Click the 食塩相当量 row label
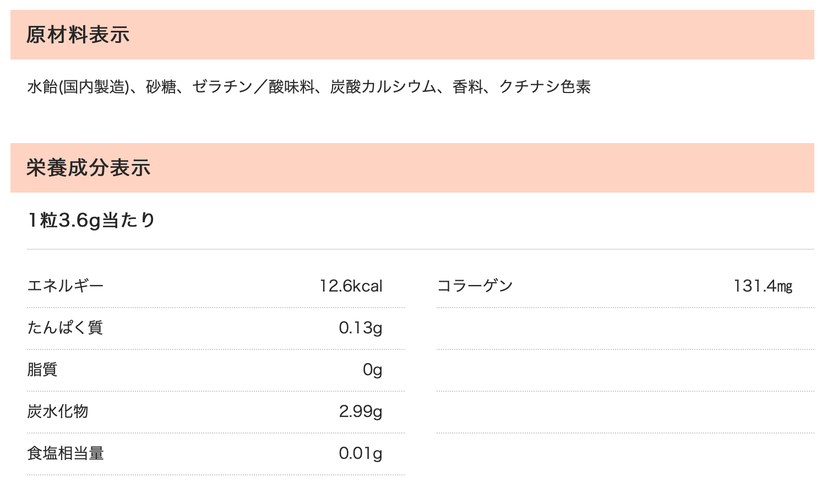 tap(65, 453)
